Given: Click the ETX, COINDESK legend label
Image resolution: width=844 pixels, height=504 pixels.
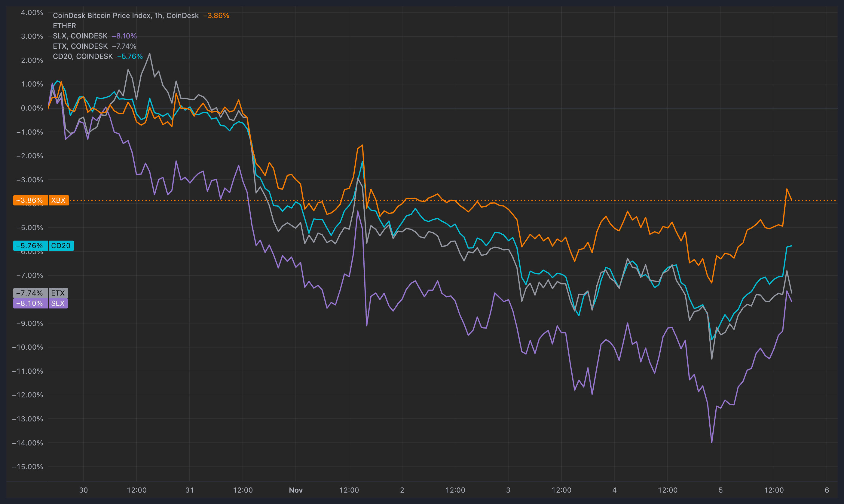Looking at the screenshot, I should coord(80,46).
